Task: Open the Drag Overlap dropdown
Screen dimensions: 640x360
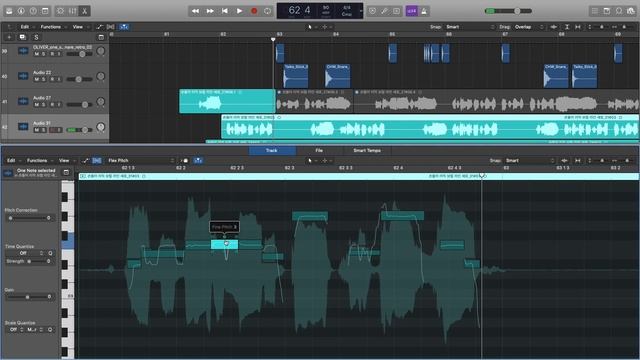Action: [529, 27]
